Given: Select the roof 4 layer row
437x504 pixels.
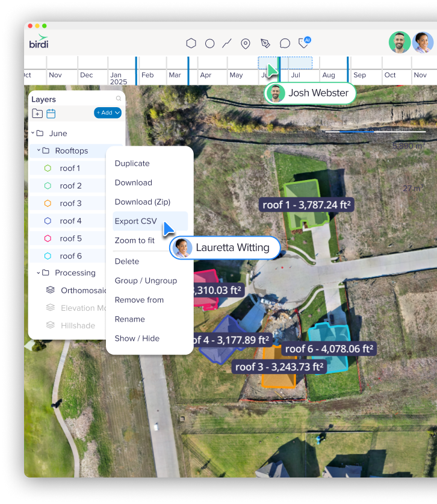Looking at the screenshot, I should point(68,221).
